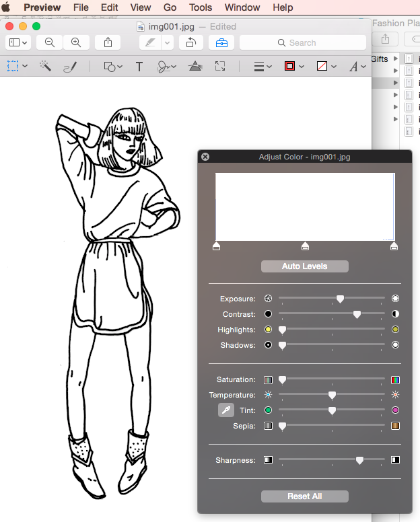Click the minimum exposure aperture icon
420x522 pixels.
pos(268,298)
